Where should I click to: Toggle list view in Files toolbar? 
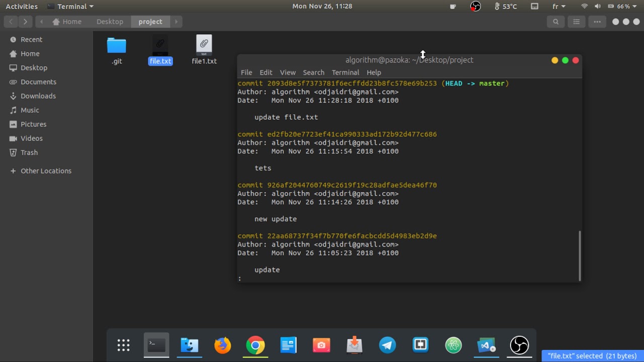pos(577,22)
